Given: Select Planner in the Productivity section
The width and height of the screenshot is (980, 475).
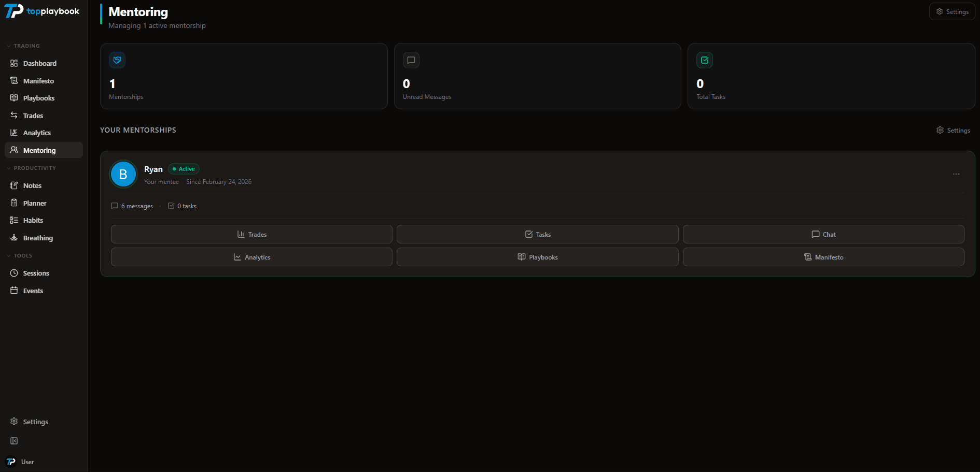Looking at the screenshot, I should pos(34,203).
